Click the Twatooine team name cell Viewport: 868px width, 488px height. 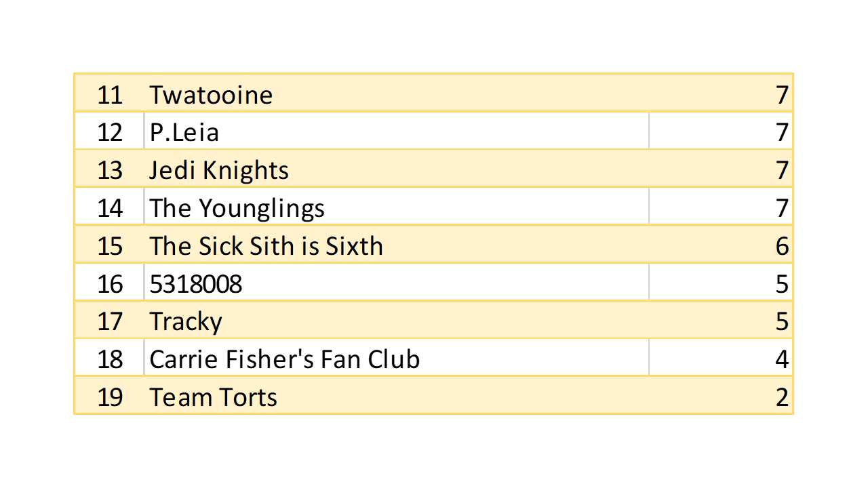coord(211,94)
